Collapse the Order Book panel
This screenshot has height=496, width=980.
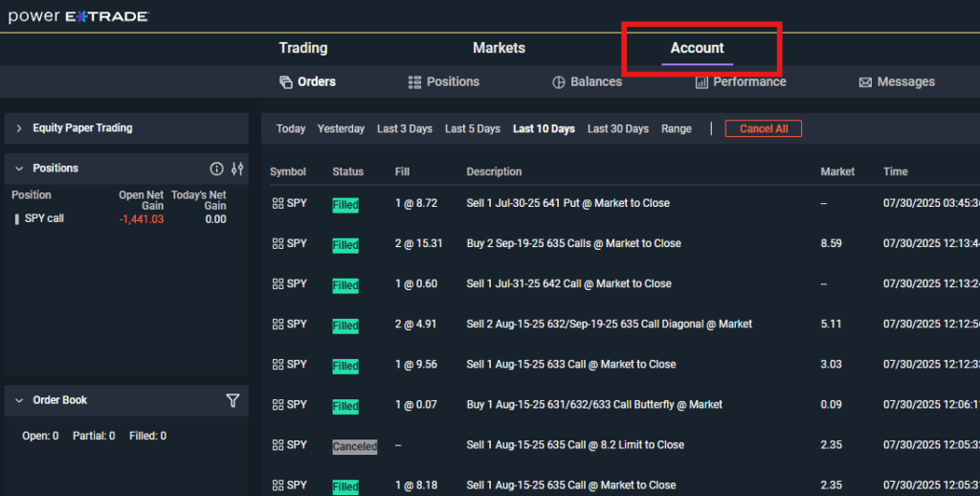pyautogui.click(x=18, y=400)
